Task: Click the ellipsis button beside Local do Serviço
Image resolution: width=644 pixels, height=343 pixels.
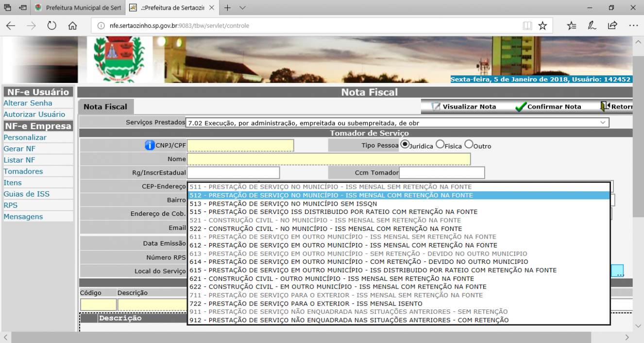Action: pos(617,271)
